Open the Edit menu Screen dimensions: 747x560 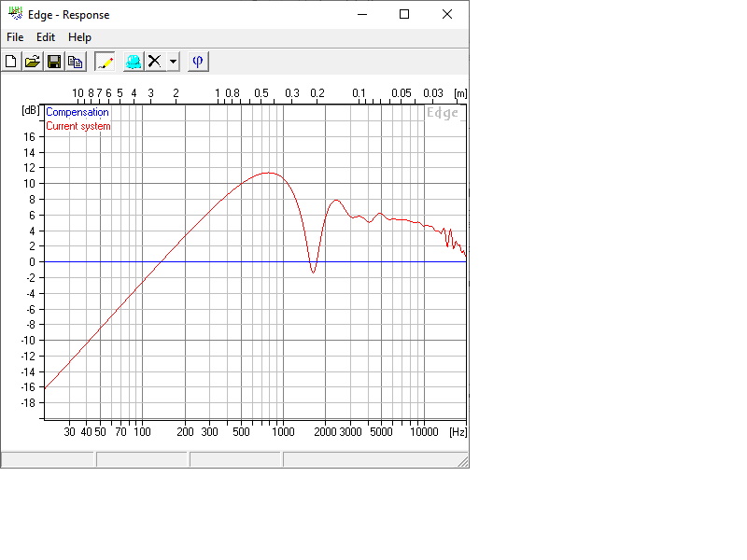point(46,37)
